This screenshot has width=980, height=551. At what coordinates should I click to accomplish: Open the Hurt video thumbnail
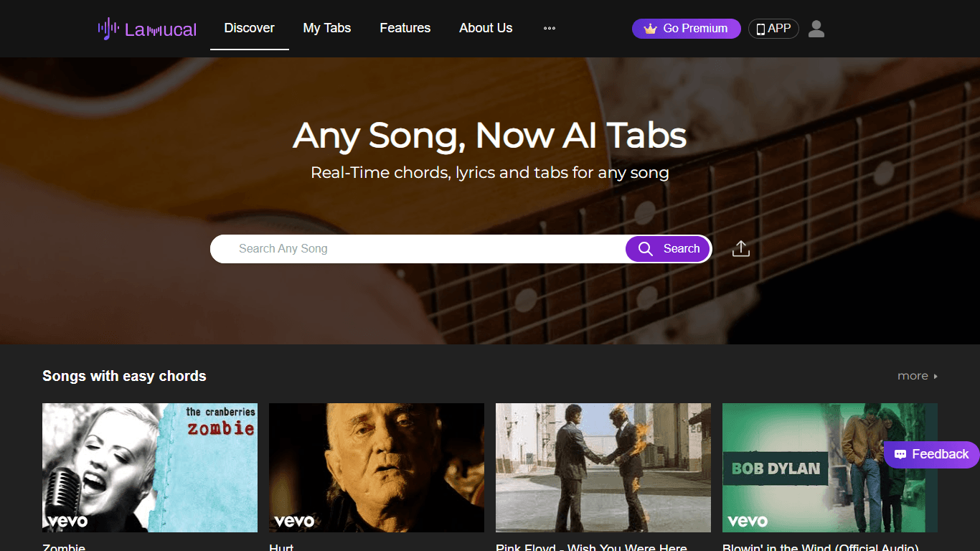click(x=377, y=468)
